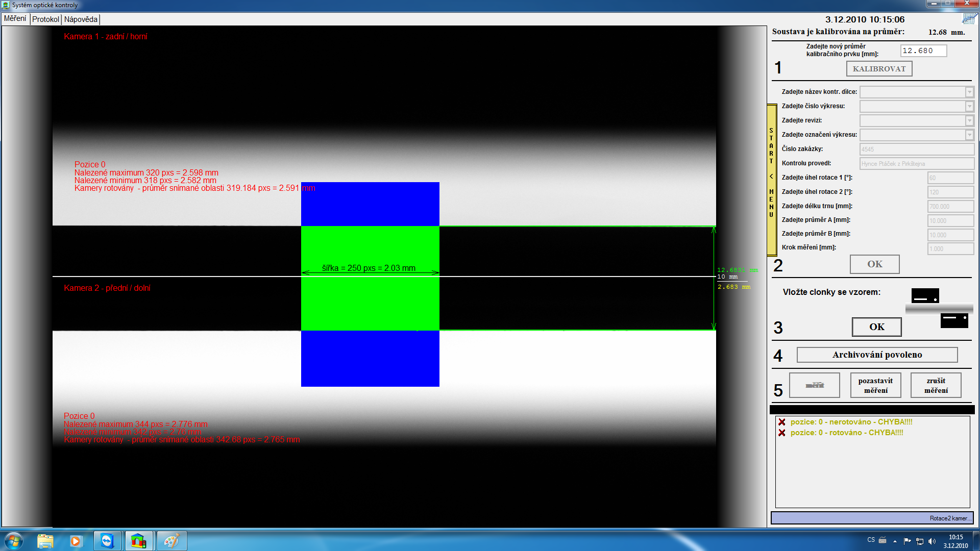
Task: Expand the 'číslo výkresu' dropdown
Action: pos(969,107)
